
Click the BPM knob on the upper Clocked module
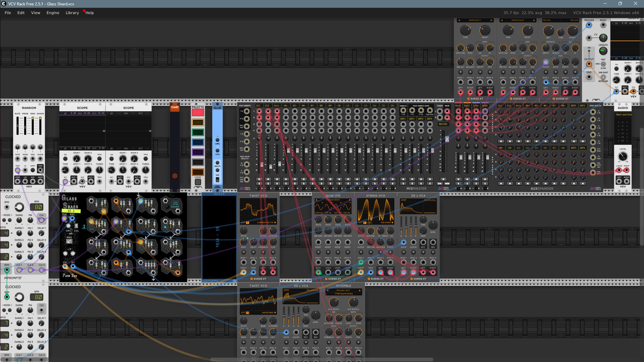(x=19, y=207)
